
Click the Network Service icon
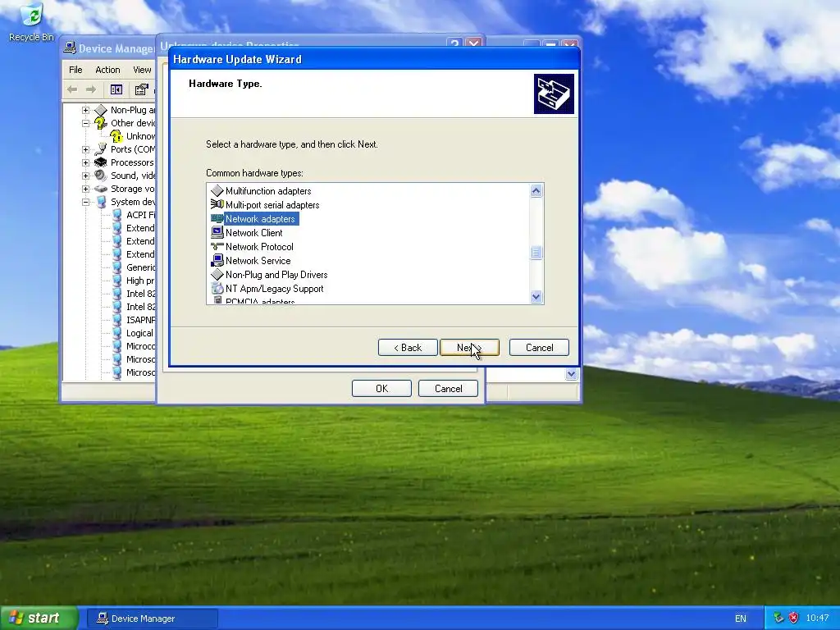point(217,260)
